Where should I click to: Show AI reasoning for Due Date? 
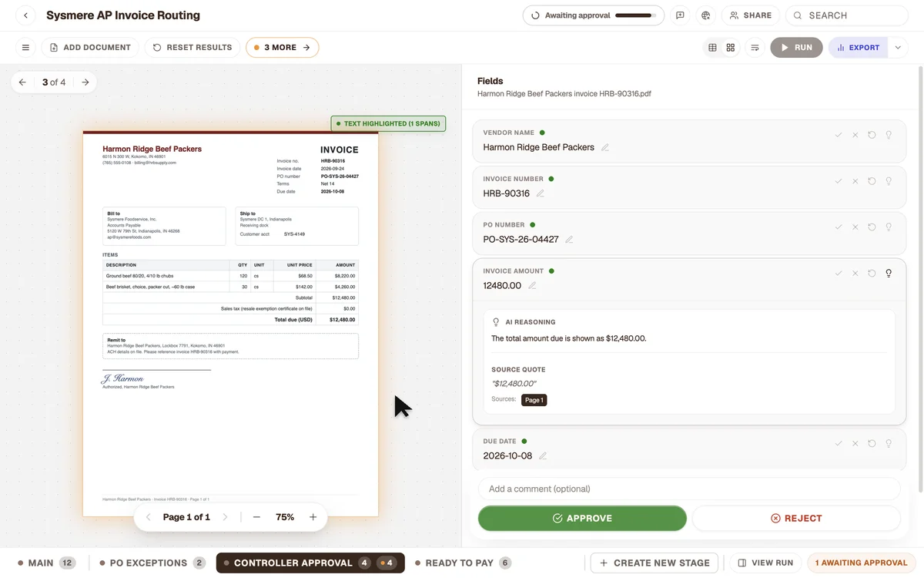pos(889,444)
